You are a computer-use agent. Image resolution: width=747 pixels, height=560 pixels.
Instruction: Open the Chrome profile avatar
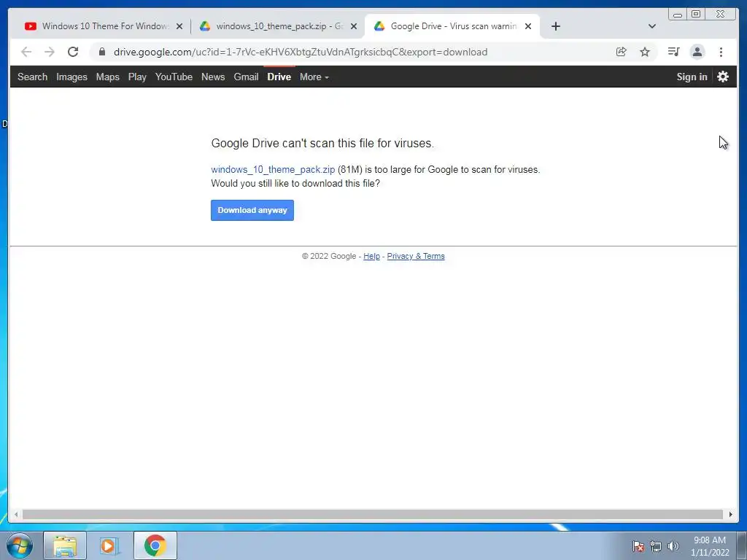coord(697,52)
